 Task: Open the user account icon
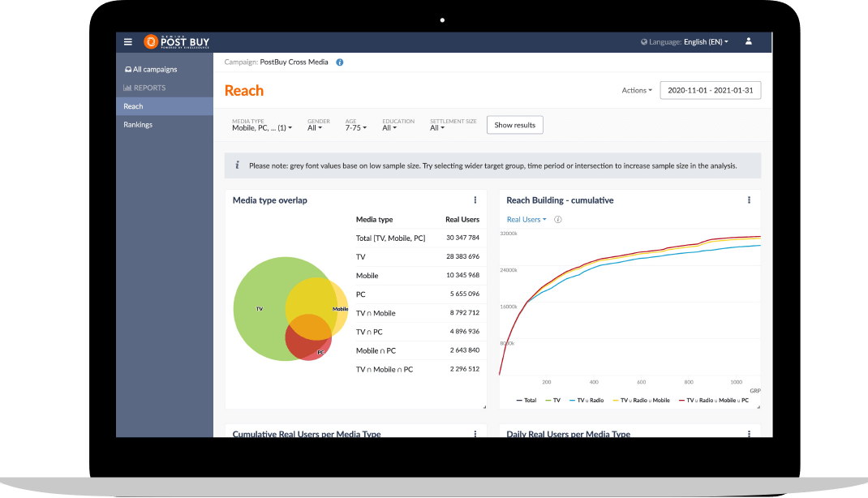pyautogui.click(x=749, y=41)
